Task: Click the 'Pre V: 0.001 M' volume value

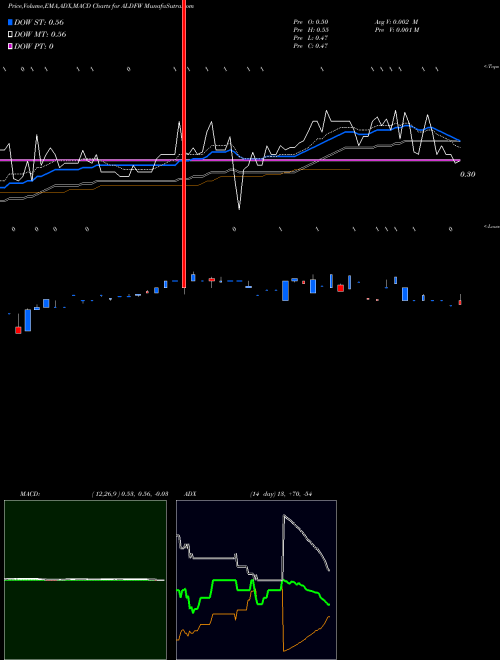Action: (x=397, y=30)
